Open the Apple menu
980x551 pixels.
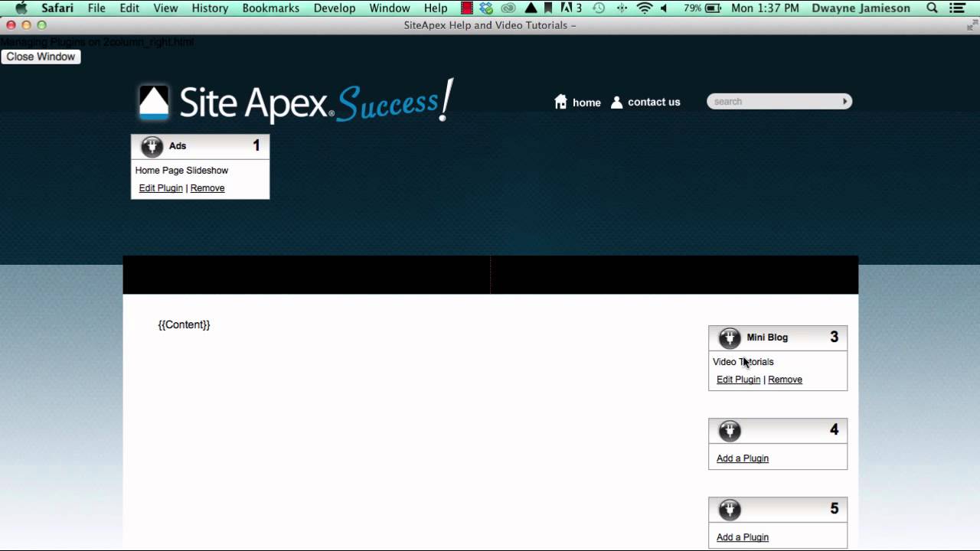pos(21,8)
